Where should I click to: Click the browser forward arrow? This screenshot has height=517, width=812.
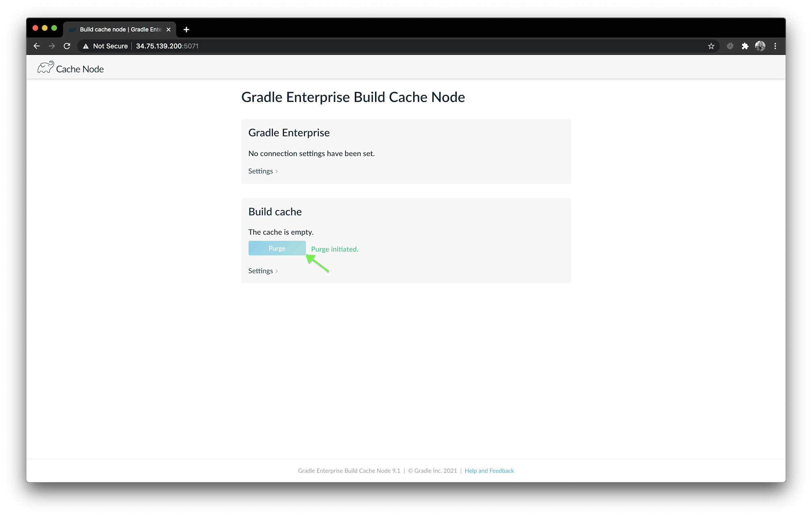[x=52, y=46]
